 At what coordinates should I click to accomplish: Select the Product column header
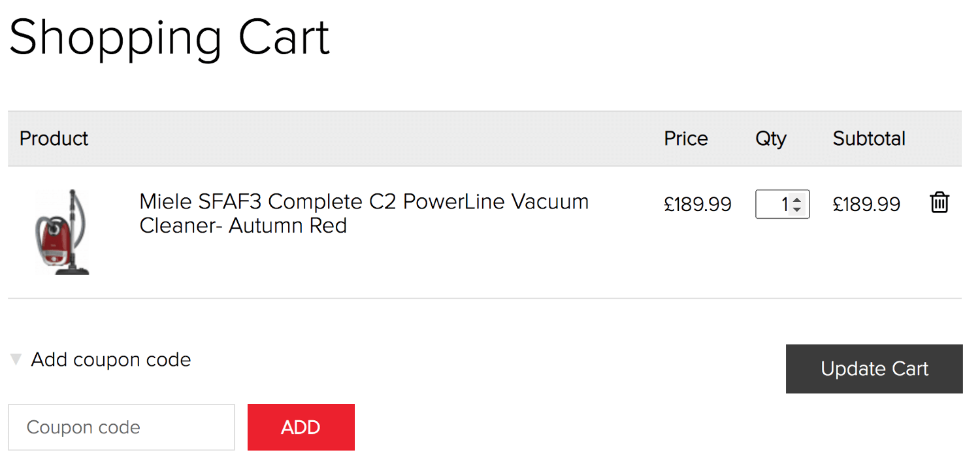click(x=54, y=139)
